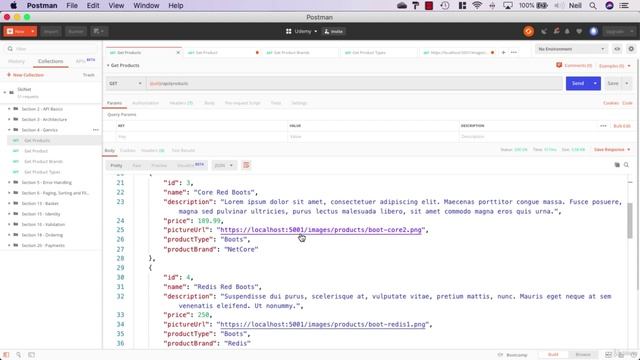Open macOS Control Center list icon
This screenshot has width=640, height=360.
(624, 6)
